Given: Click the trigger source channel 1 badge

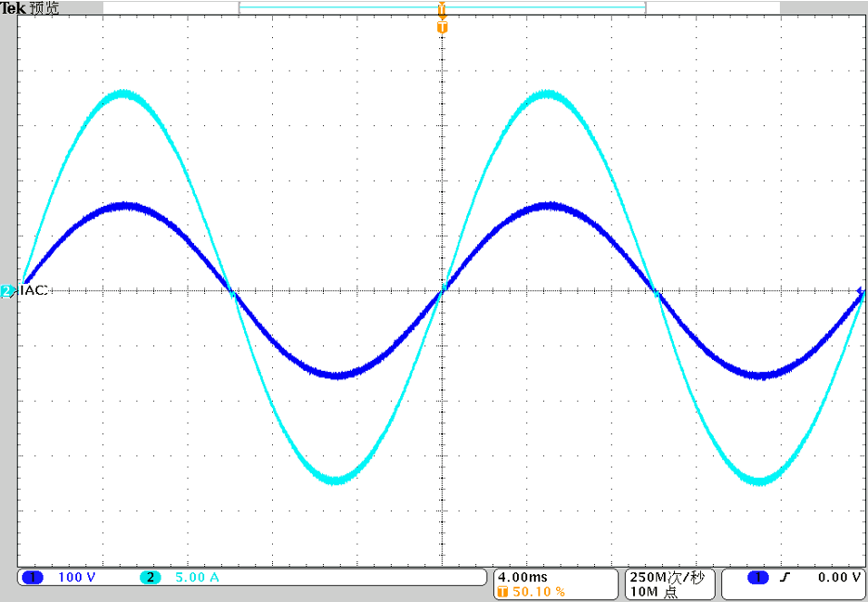Looking at the screenshot, I should pos(758,578).
